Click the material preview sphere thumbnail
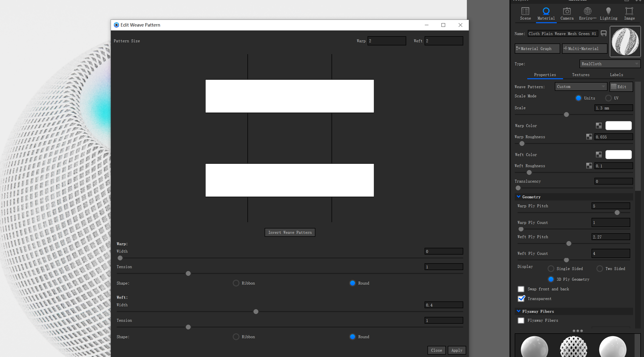The image size is (644, 357). [625, 42]
